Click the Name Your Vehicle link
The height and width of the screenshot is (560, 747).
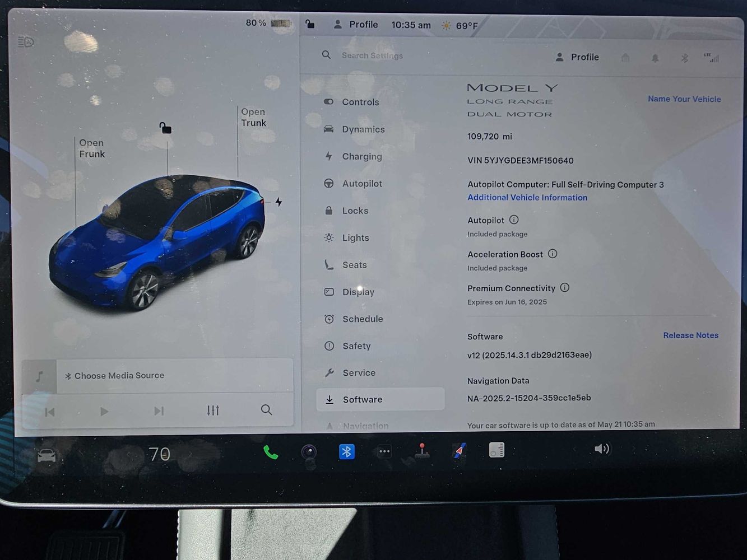(684, 99)
